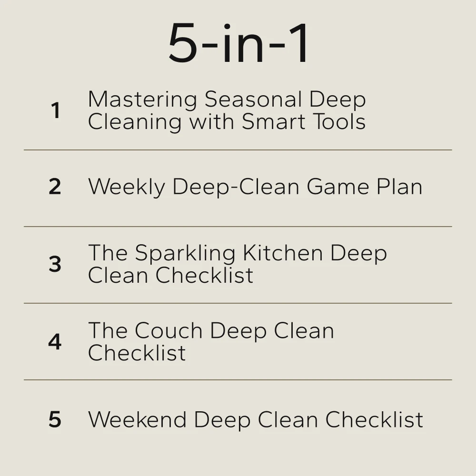This screenshot has width=476, height=476.
Task: Click the number 4 list marker
Action: 55,342
